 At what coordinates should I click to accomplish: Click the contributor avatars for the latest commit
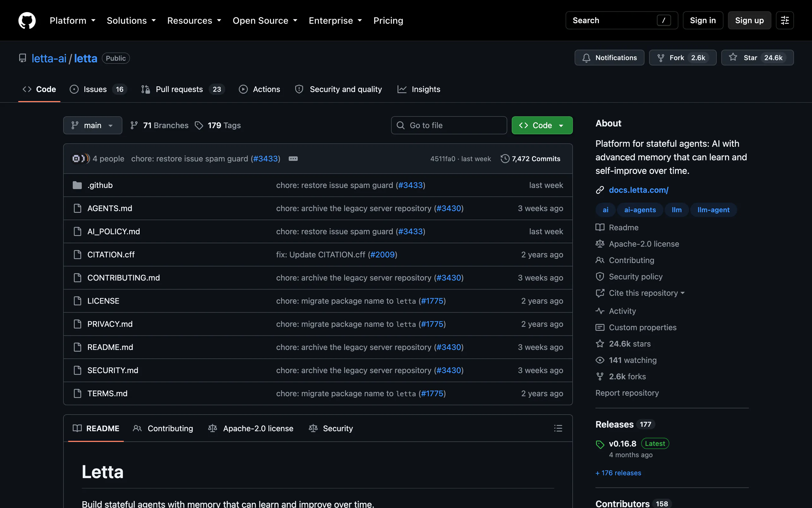point(81,158)
